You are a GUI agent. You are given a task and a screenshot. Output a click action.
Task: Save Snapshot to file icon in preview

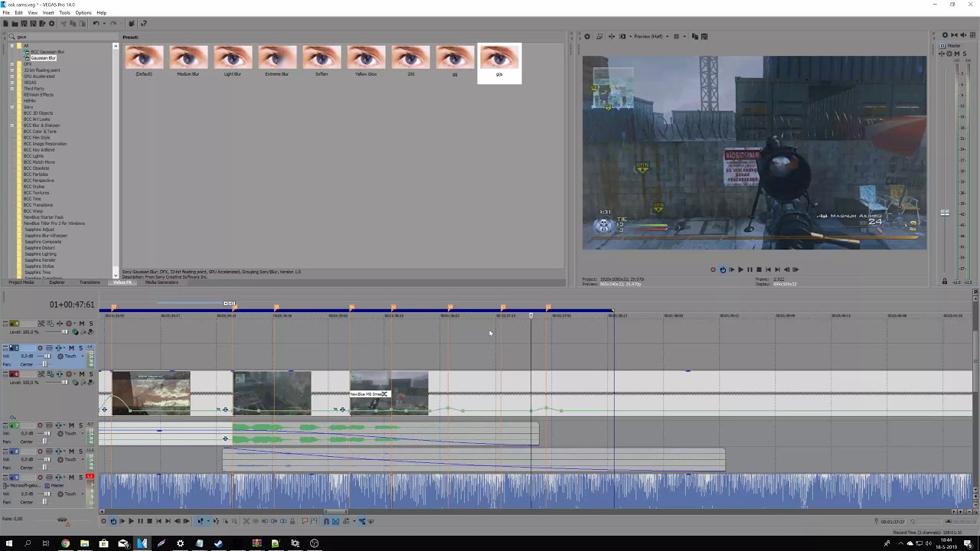tap(704, 36)
